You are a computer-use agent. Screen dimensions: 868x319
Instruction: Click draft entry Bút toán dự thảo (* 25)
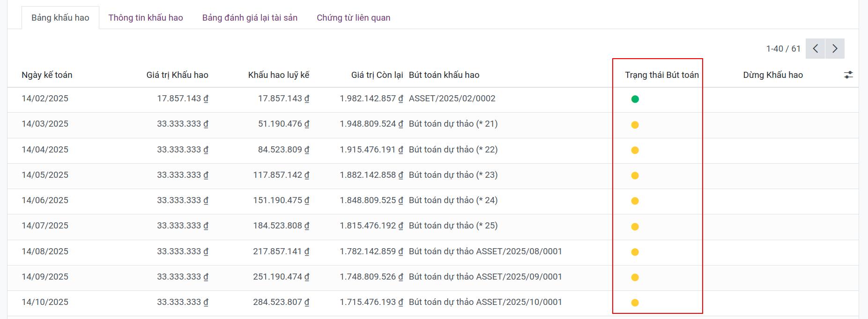[x=453, y=226]
